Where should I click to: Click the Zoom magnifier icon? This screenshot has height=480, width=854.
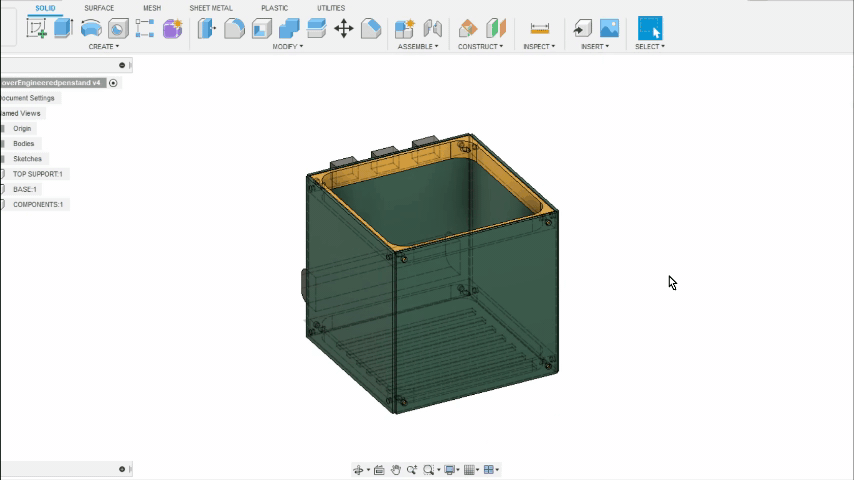pyautogui.click(x=412, y=470)
